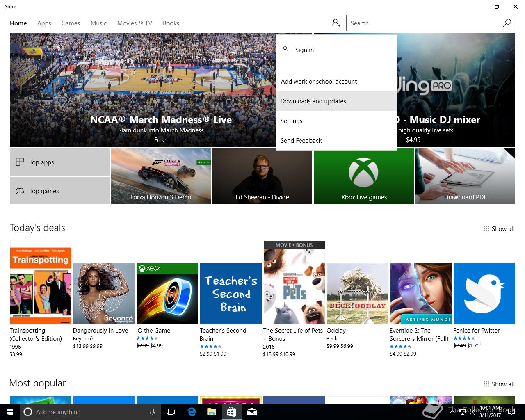Open Dangerously In Love album cover
Screen dimensions: 525x420
[104, 294]
